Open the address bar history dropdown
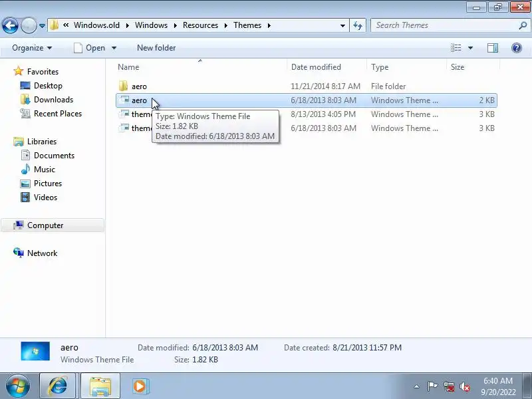 tap(342, 26)
